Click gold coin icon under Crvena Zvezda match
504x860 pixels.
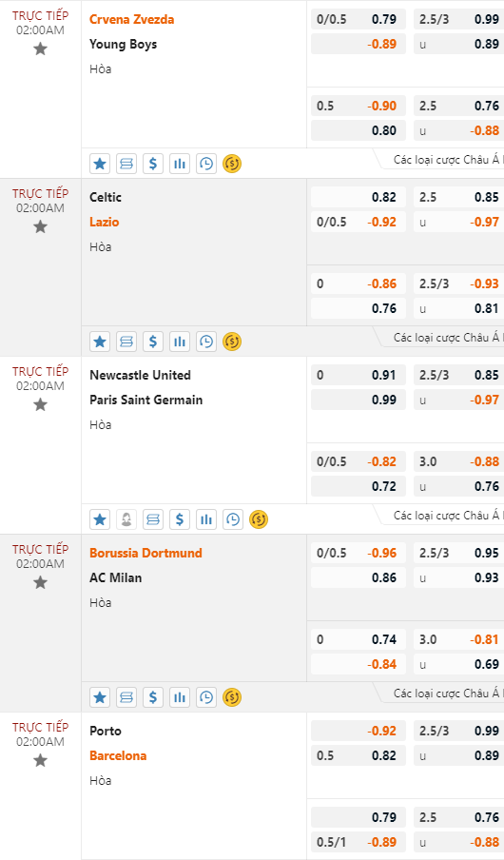(232, 164)
